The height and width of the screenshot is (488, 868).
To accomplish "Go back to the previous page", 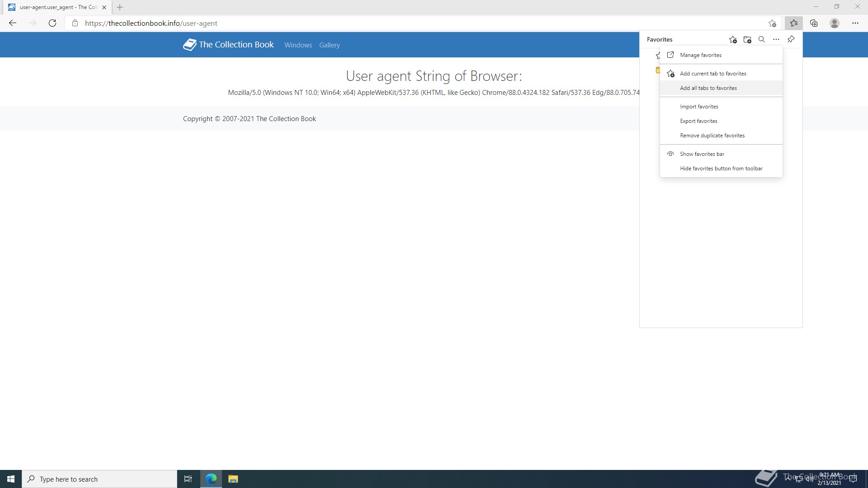I will click(13, 23).
